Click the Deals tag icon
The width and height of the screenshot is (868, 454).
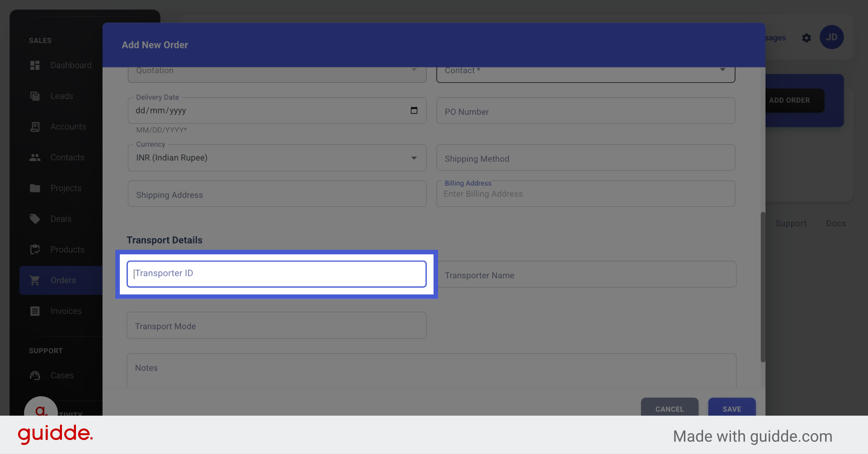35,219
